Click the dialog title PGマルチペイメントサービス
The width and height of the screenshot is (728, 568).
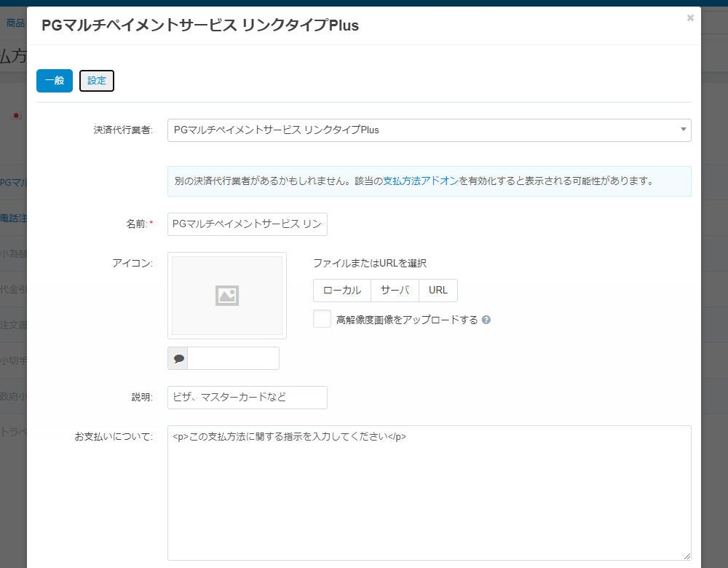pos(199,25)
